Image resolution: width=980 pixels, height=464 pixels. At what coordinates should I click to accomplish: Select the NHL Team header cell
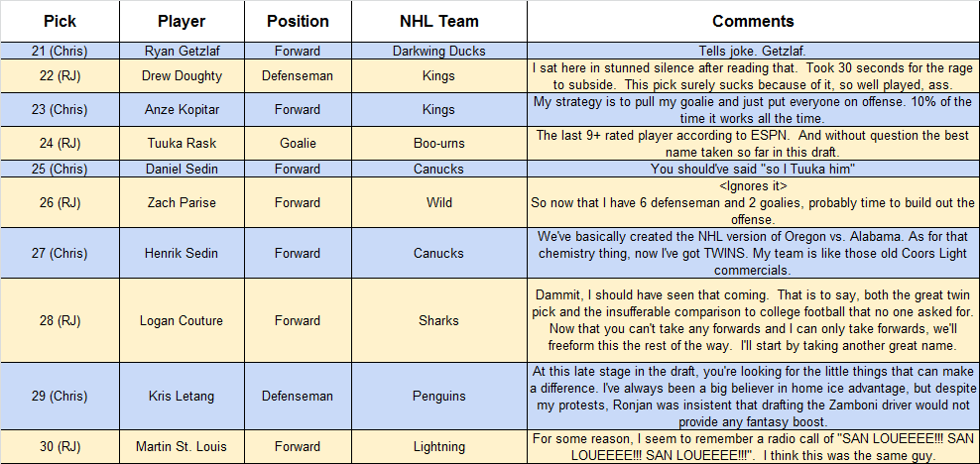(438, 21)
